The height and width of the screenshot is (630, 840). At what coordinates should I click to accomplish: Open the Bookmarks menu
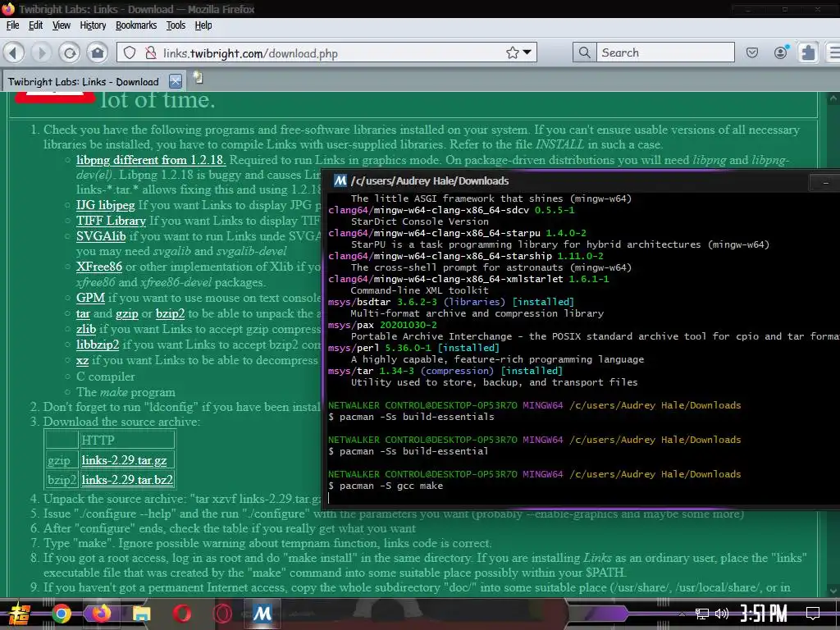coord(136,25)
